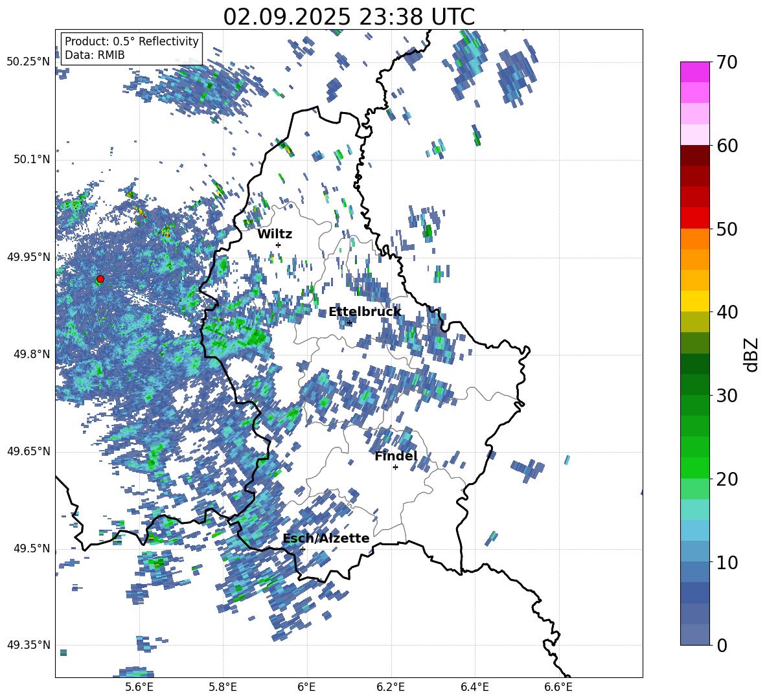Click the 6°E longitude tick label
This screenshot has width=767, height=700.
(x=306, y=688)
